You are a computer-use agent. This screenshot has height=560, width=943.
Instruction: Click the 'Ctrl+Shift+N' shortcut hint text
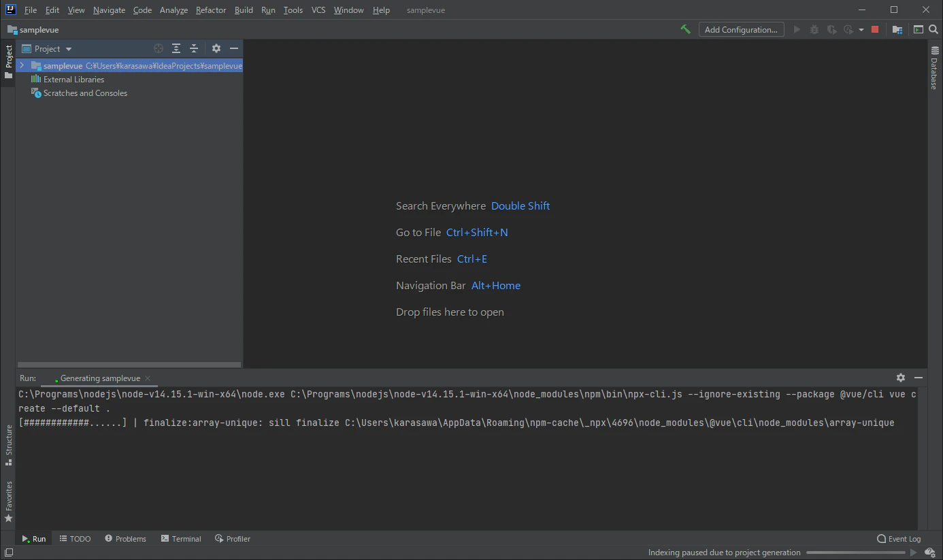tap(477, 232)
